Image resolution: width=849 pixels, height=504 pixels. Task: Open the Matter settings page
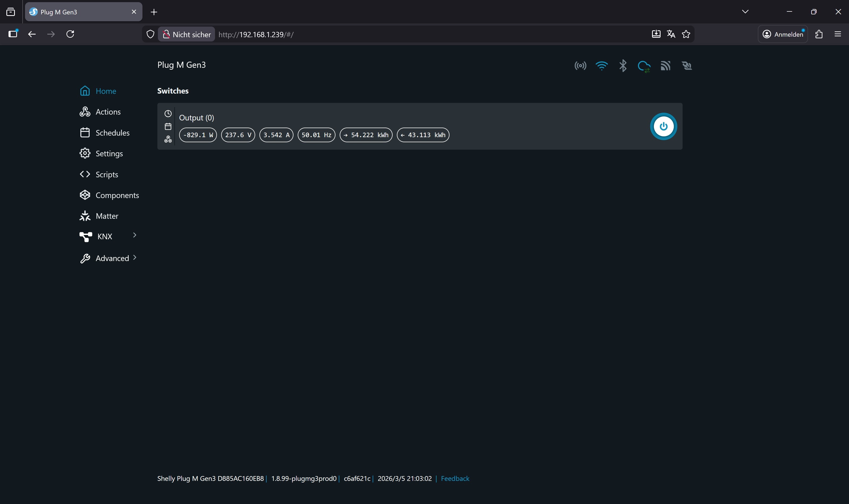click(107, 216)
